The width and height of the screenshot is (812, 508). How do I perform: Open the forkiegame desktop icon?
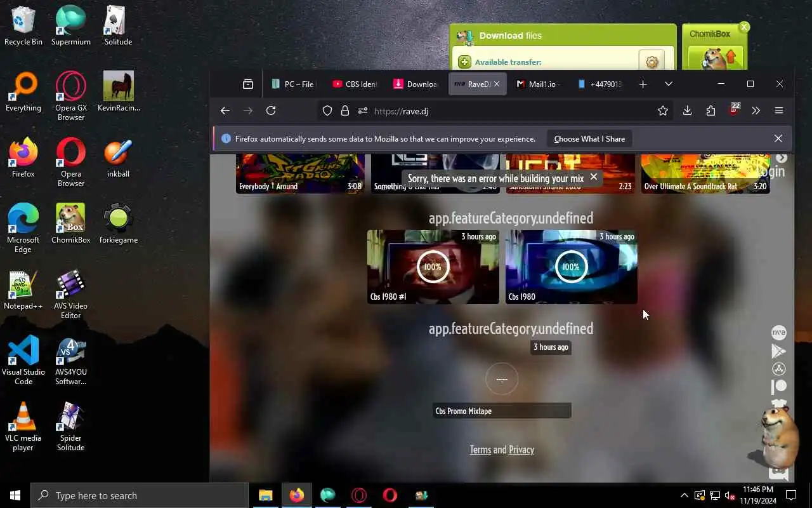(118, 224)
